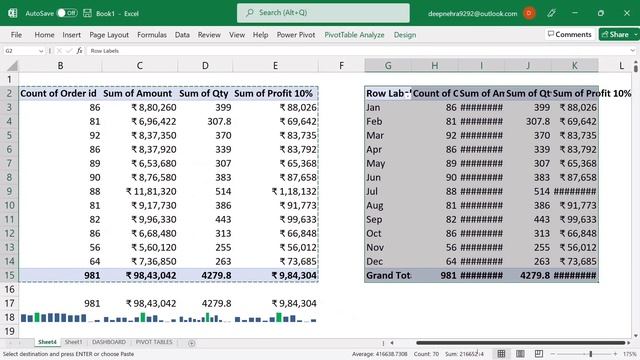Click the Save icon in title bar
640x360 pixels.
[87, 13]
